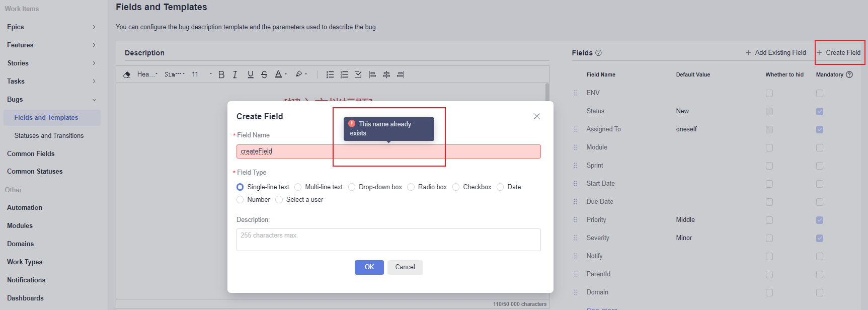
Task: Align description text left
Action: [372, 74]
